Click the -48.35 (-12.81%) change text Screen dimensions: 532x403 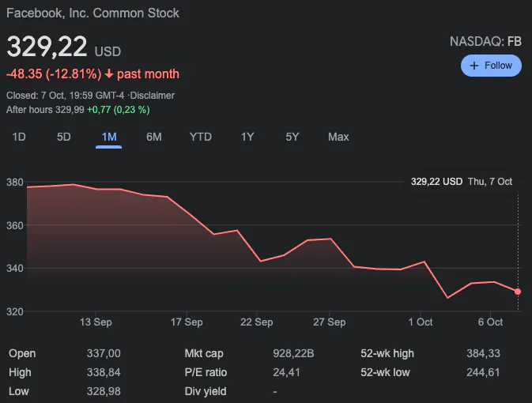(x=54, y=73)
